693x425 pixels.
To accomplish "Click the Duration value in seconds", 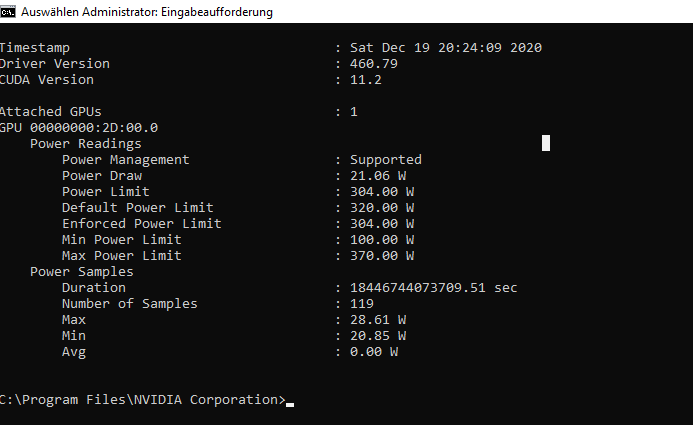I will coord(433,288).
